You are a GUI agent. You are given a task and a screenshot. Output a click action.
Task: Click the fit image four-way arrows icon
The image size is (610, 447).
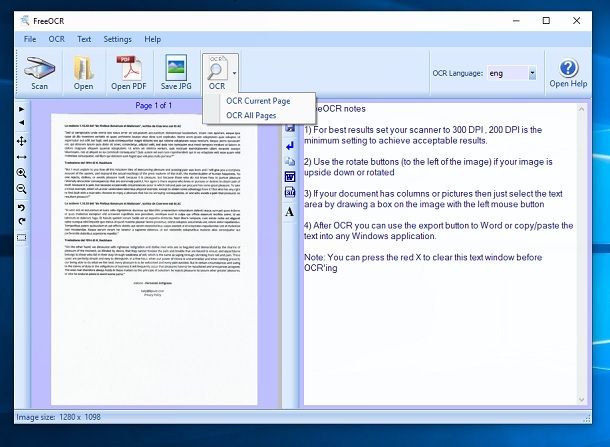tap(21, 141)
